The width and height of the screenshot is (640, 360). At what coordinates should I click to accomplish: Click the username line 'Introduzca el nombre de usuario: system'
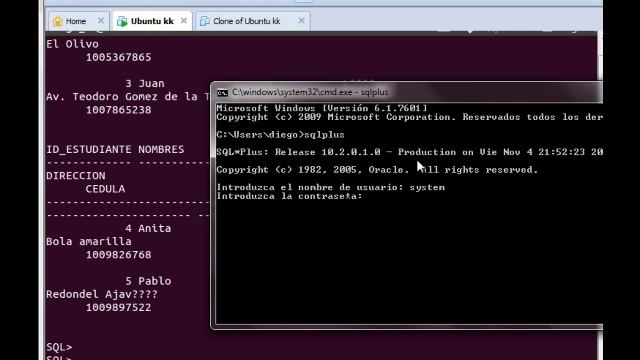(x=331, y=187)
